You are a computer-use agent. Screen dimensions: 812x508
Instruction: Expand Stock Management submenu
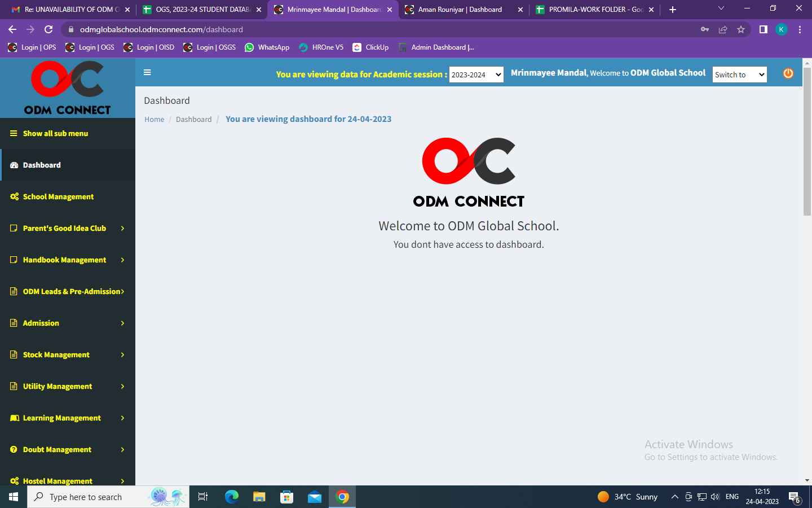pyautogui.click(x=68, y=355)
